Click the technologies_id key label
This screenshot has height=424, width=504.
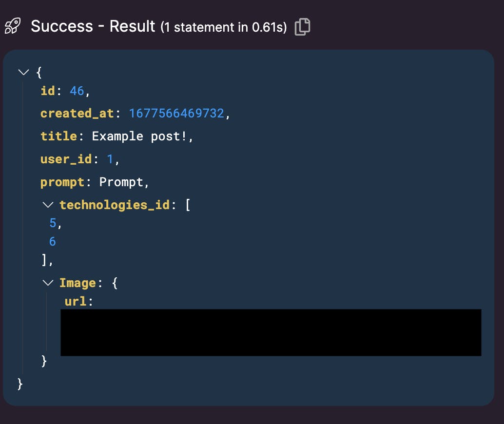click(114, 205)
